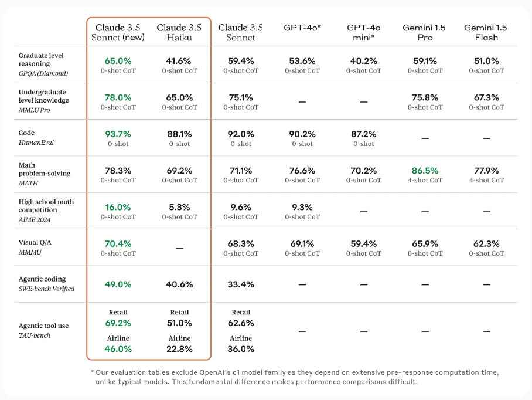The height and width of the screenshot is (400, 532).
Task: Click the Claude 3.5 Sonnet (new) column header
Action: tap(118, 33)
